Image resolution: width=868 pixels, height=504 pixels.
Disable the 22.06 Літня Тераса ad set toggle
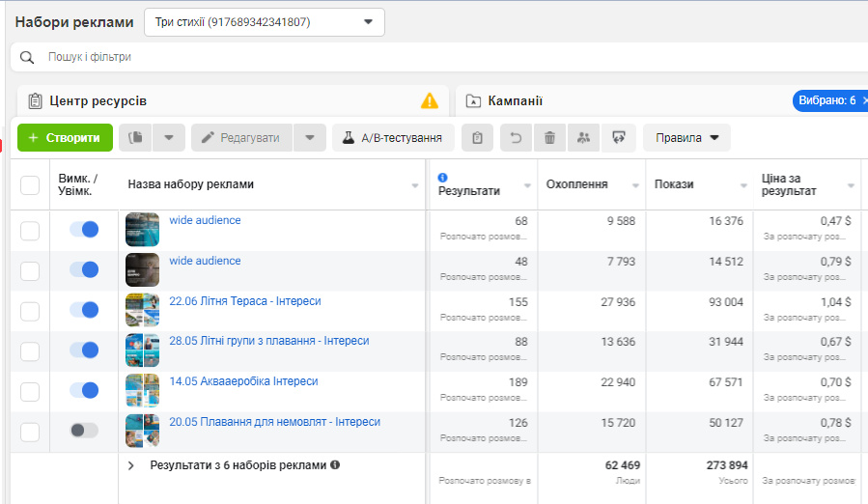84,310
